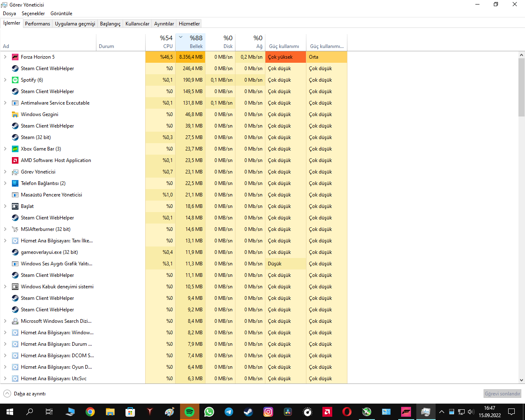Open WhatsApp from the taskbar

[x=209, y=412]
